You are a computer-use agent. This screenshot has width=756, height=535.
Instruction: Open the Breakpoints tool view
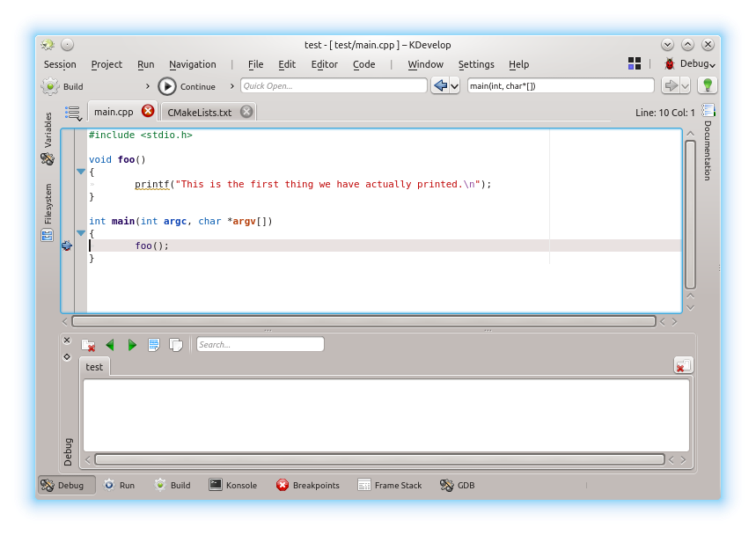pos(307,485)
